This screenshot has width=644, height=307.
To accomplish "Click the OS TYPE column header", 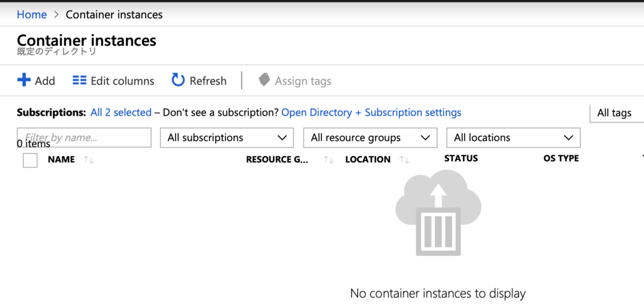I will coord(561,159).
